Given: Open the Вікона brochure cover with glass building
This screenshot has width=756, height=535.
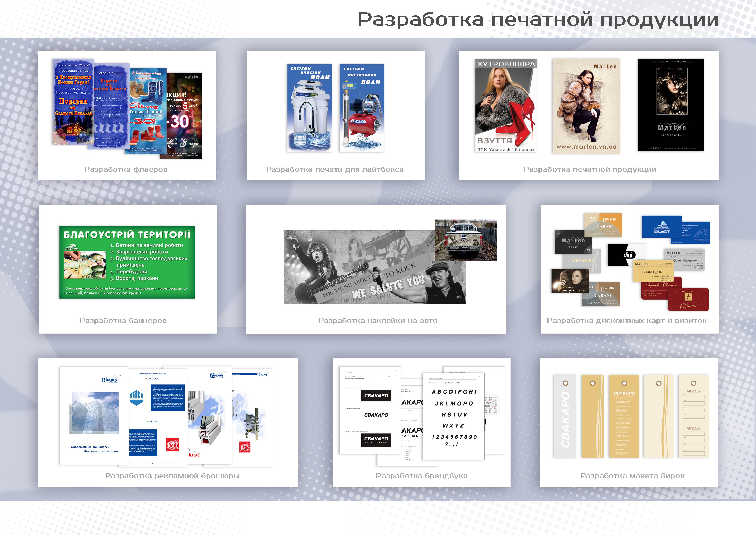Looking at the screenshot, I should coord(94,415).
